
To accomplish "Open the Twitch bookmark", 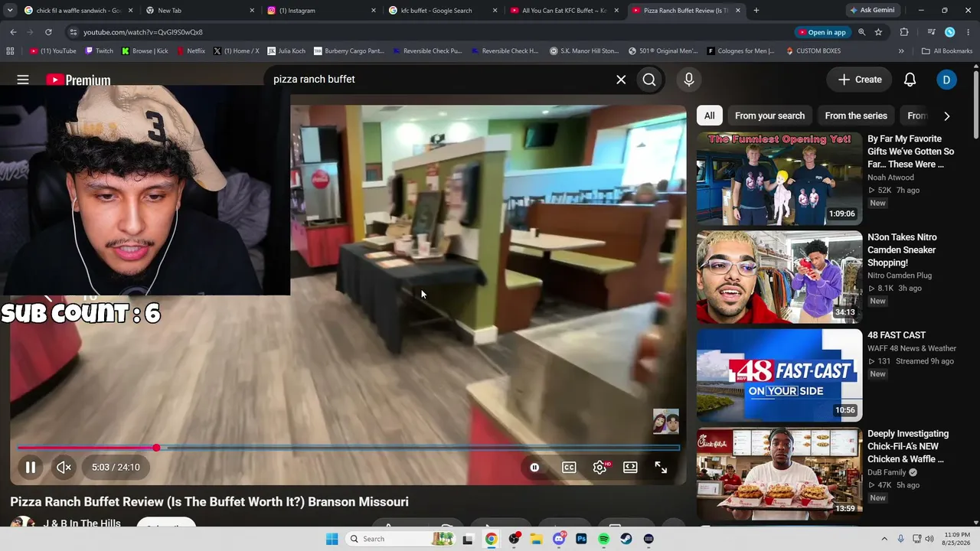I will point(99,51).
